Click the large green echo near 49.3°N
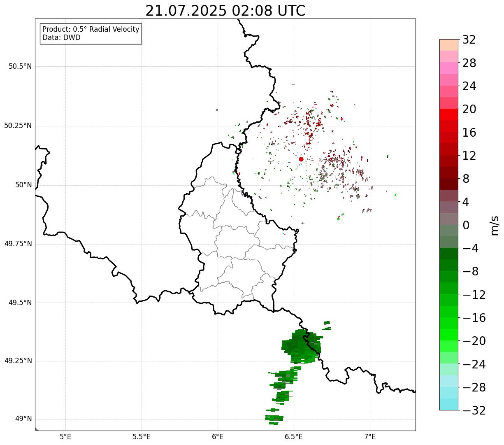Image resolution: width=504 pixels, height=445 pixels. (302, 346)
